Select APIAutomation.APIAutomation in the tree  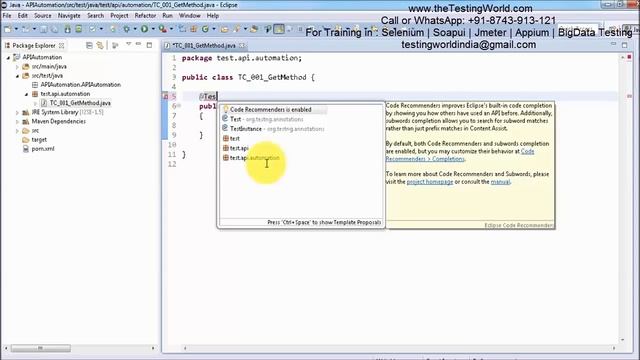tap(81, 84)
